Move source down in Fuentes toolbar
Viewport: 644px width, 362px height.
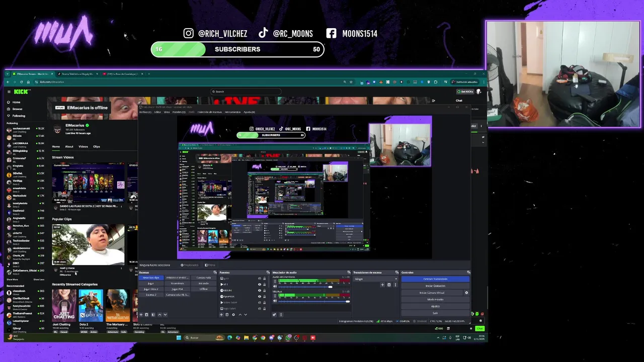coord(246,315)
